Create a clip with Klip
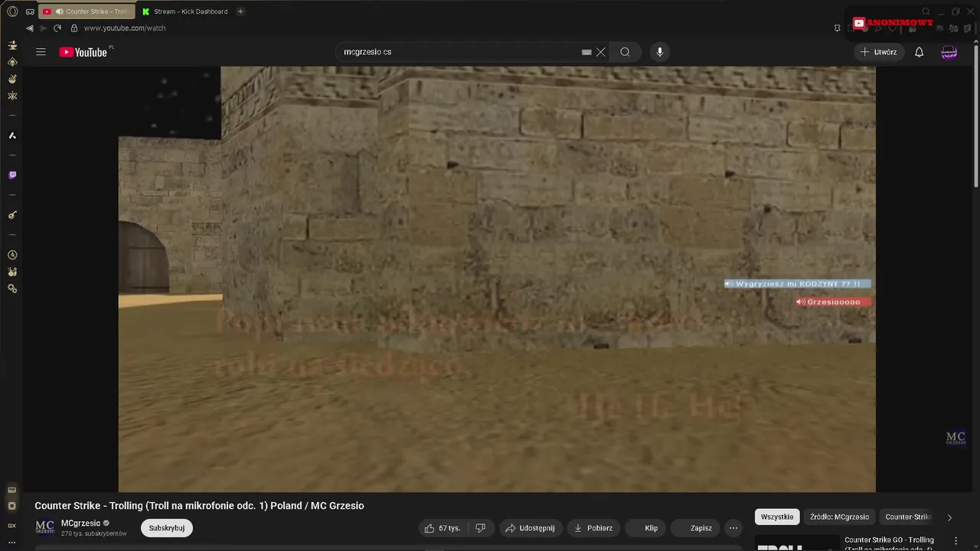This screenshot has width=980, height=551. click(645, 528)
